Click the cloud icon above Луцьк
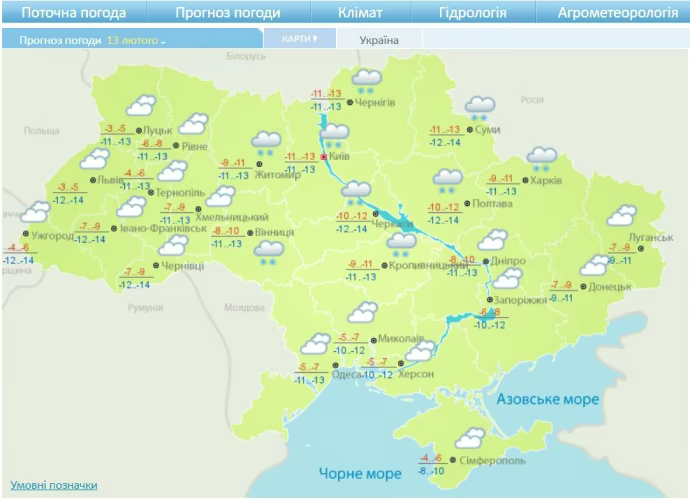The width and height of the screenshot is (690, 500). tap(140, 105)
